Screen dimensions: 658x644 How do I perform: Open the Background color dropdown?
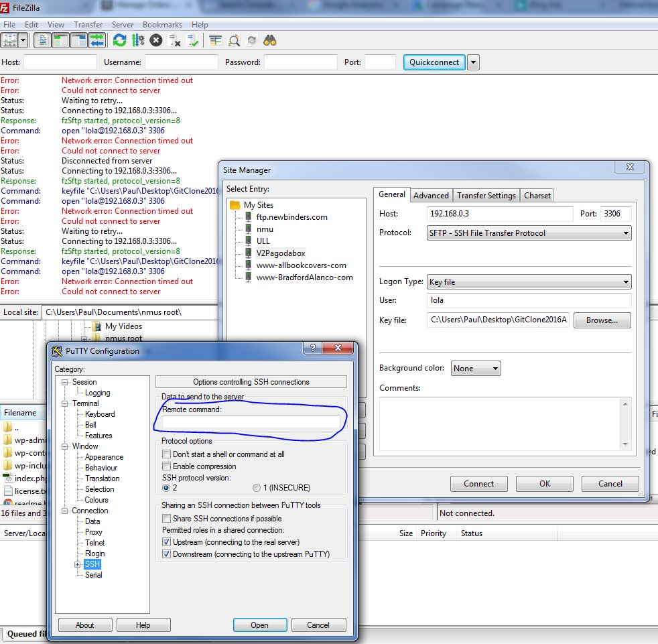point(476,368)
